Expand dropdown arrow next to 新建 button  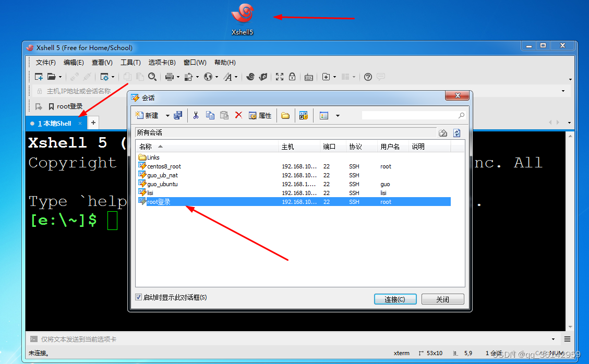coord(167,116)
